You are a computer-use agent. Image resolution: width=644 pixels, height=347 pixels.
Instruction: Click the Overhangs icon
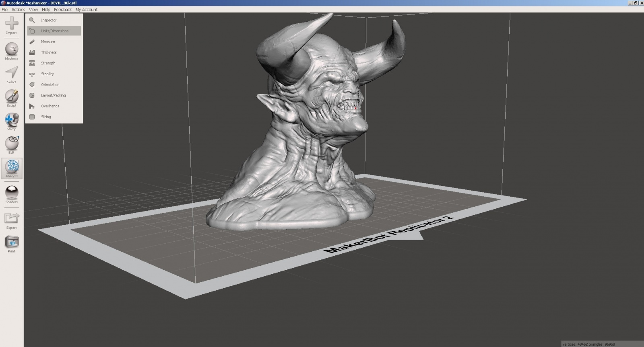[32, 106]
